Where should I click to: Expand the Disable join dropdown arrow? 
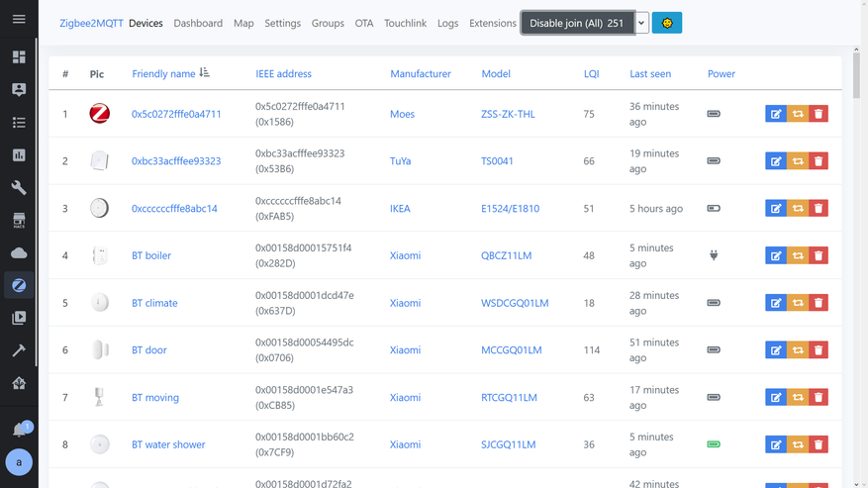pyautogui.click(x=641, y=23)
